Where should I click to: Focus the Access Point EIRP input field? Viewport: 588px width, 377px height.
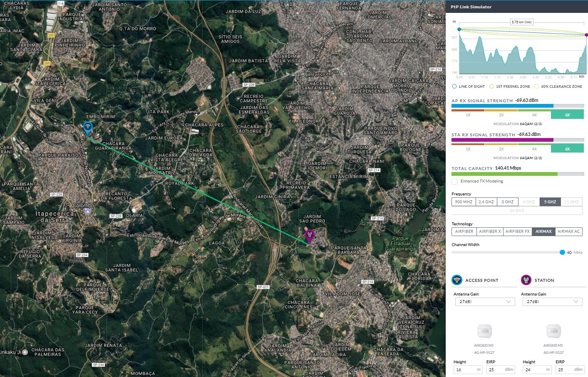(500, 369)
